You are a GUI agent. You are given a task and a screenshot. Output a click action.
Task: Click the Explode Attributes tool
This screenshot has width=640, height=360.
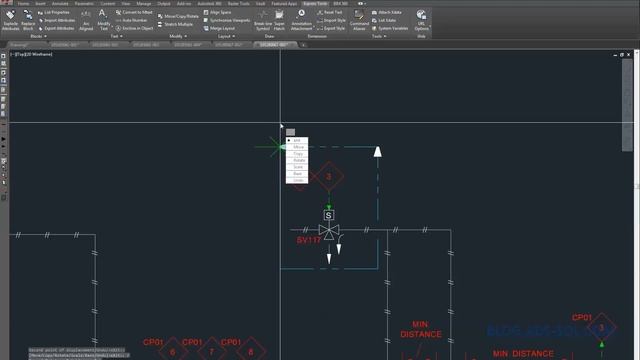[x=11, y=20]
